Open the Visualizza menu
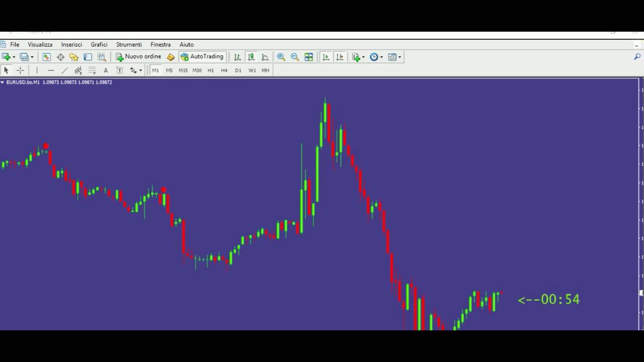The height and width of the screenshot is (362, 644). click(x=40, y=45)
